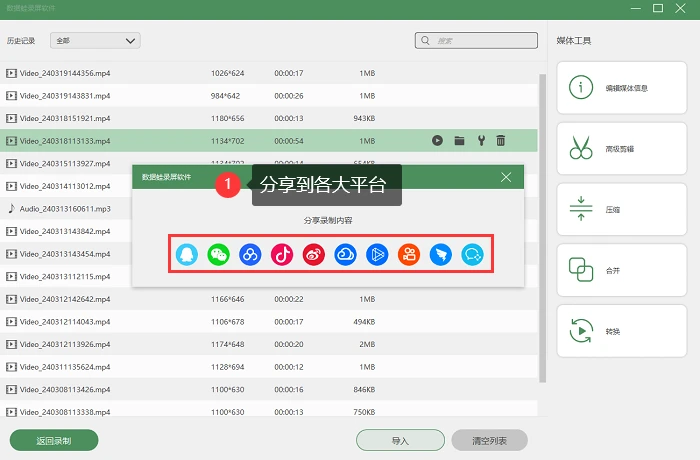Viewport: 700px width, 460px height.
Task: Share recording to QQ
Action: tap(187, 255)
